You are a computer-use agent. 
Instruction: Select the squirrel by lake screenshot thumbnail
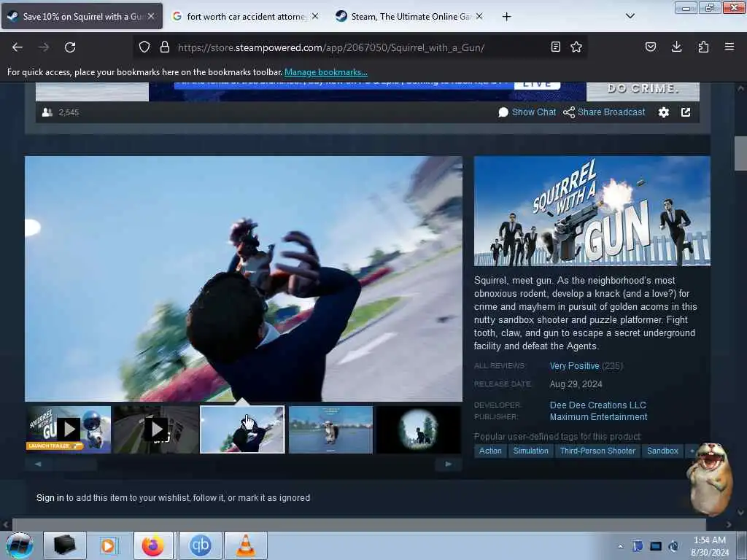pyautogui.click(x=330, y=429)
